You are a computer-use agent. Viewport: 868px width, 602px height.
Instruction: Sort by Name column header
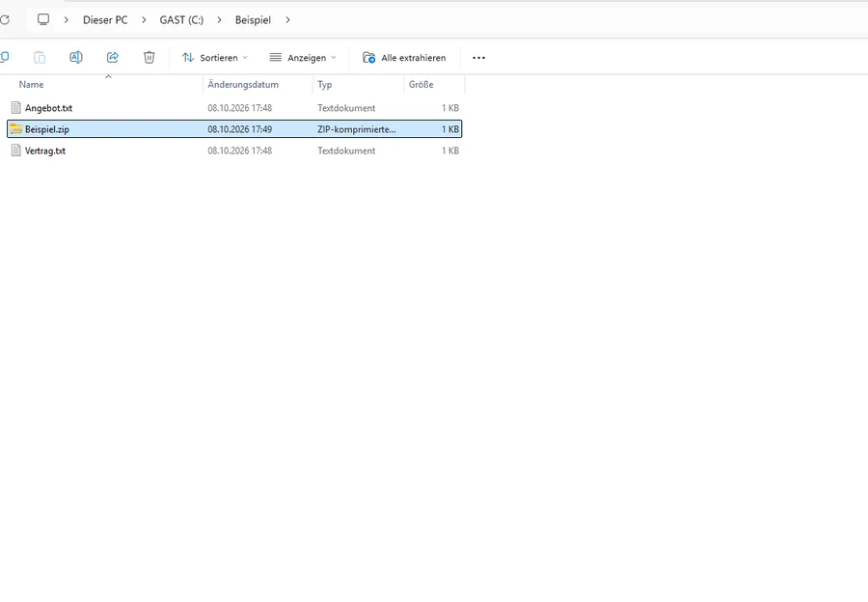(32, 85)
